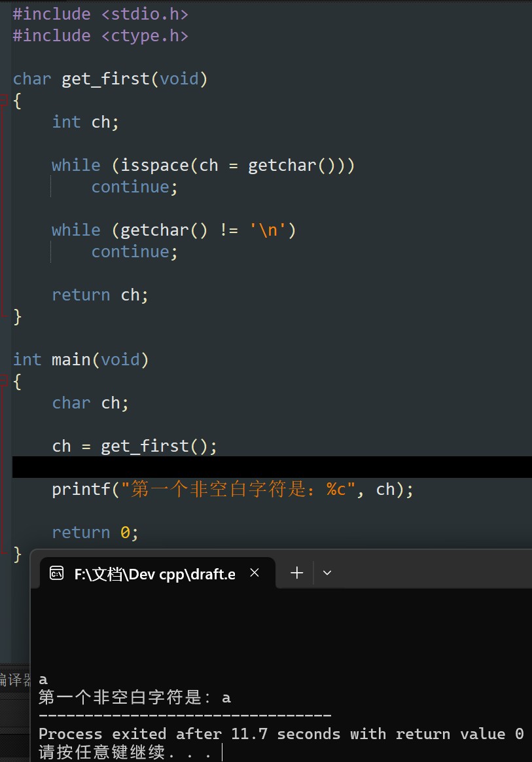The image size is (532, 762).
Task: Click the ch = get_first(); line
Action: click(x=135, y=446)
